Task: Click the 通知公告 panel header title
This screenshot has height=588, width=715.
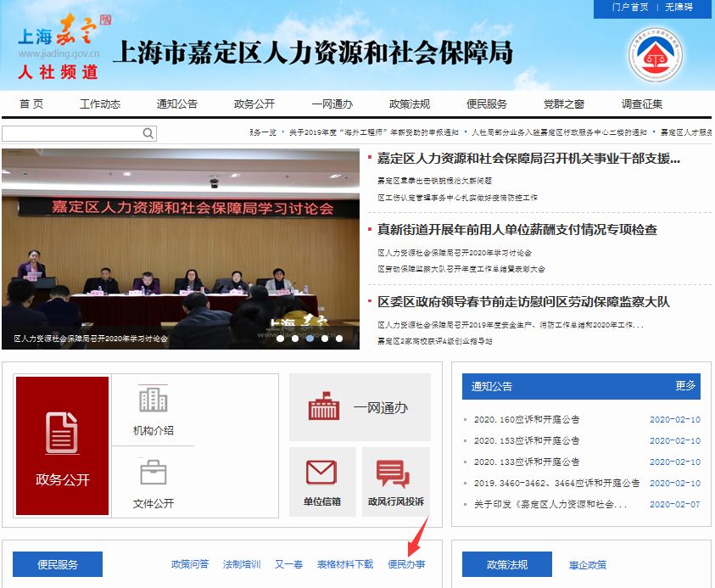Action: 492,386
